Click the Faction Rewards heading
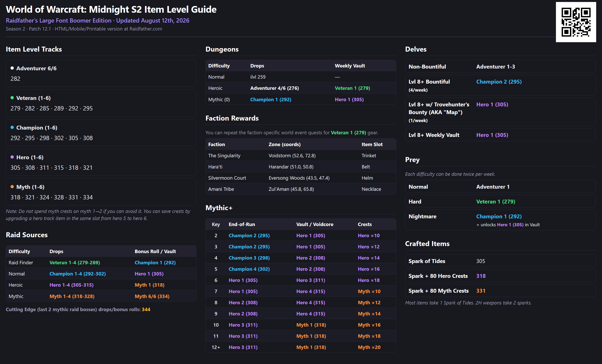The image size is (602, 364). (x=232, y=118)
